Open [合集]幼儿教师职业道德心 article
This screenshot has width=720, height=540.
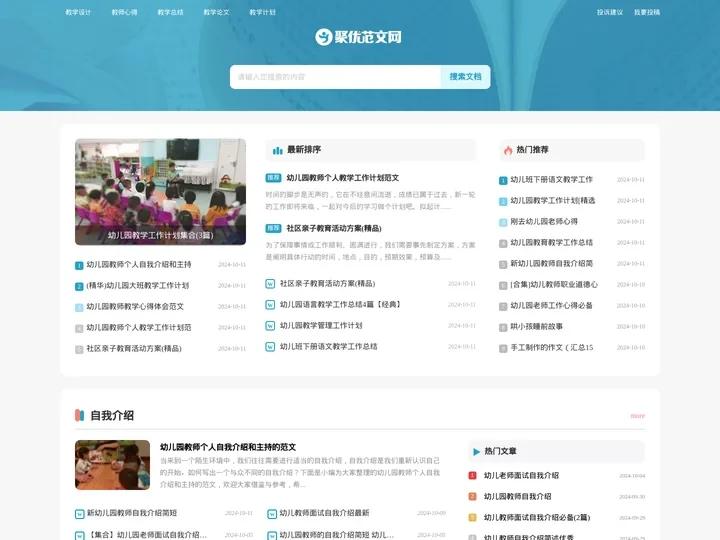pos(554,285)
